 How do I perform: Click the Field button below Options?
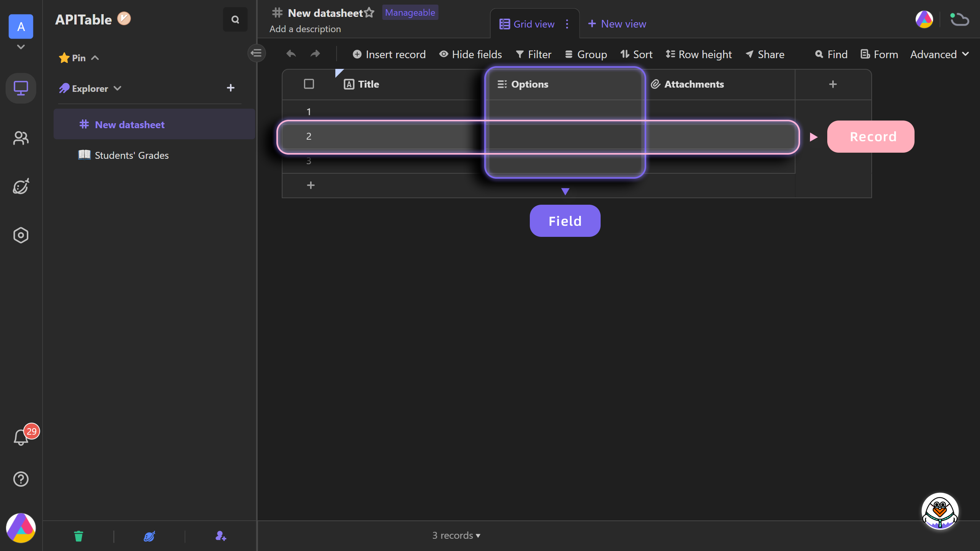[x=565, y=221]
